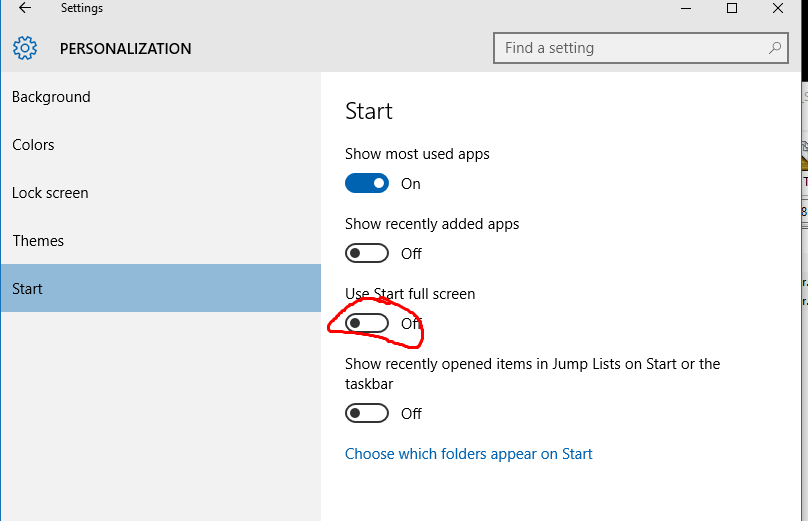Maximize the Settings window
808x521 pixels.
click(x=732, y=8)
